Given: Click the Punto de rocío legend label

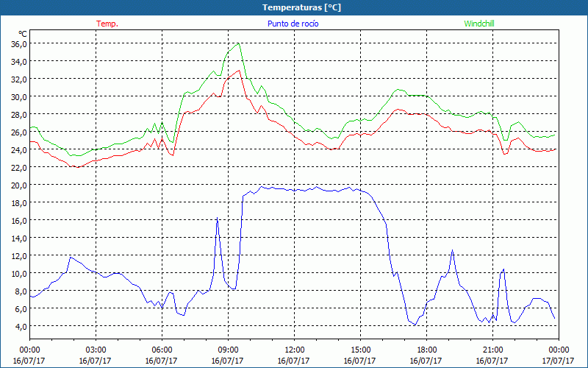Looking at the screenshot, I should point(293,24).
